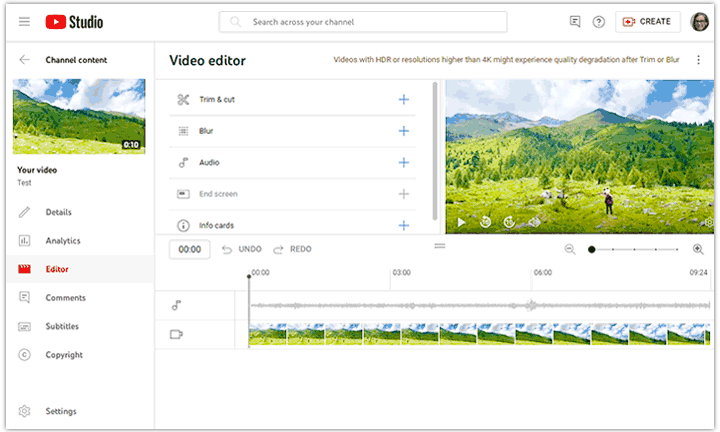Select Subtitles in the left sidebar
Viewport: 720px width, 432px height.
point(61,326)
